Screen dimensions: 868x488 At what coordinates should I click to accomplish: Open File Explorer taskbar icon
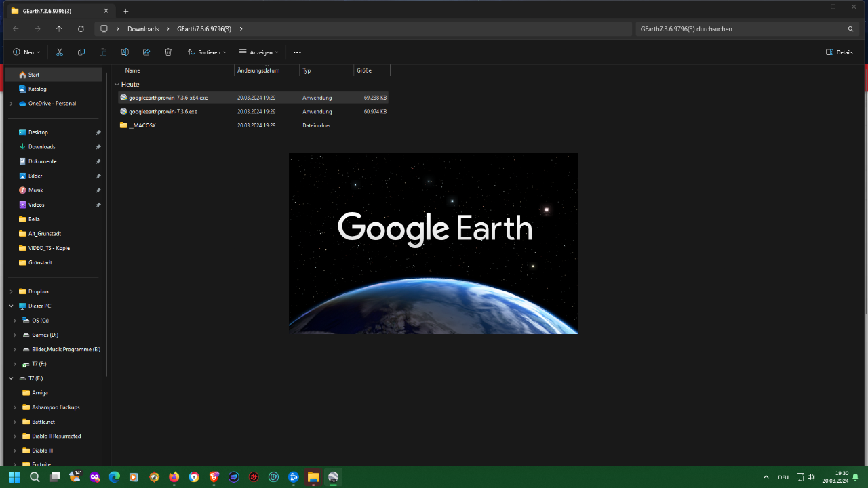313,477
